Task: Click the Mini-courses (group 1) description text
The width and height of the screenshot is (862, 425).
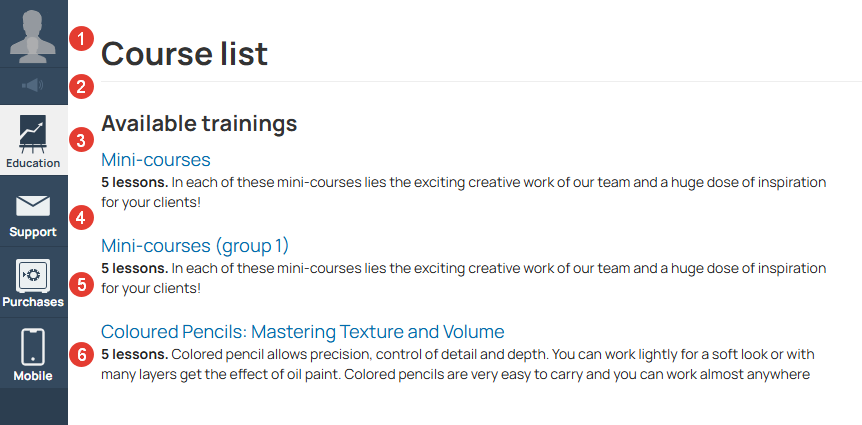Action: 463,278
